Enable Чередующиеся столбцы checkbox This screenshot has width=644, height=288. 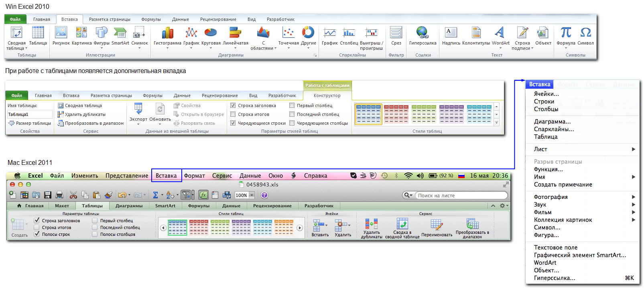(x=292, y=123)
